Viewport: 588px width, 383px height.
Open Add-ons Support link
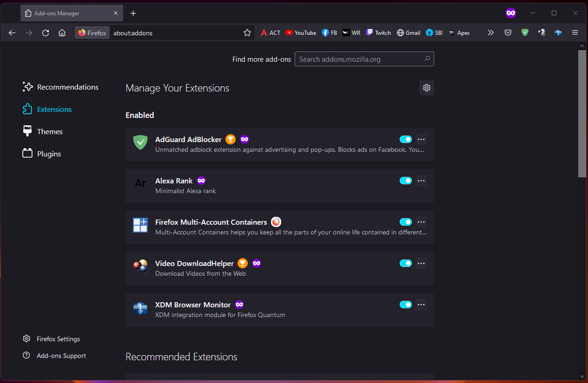click(54, 356)
